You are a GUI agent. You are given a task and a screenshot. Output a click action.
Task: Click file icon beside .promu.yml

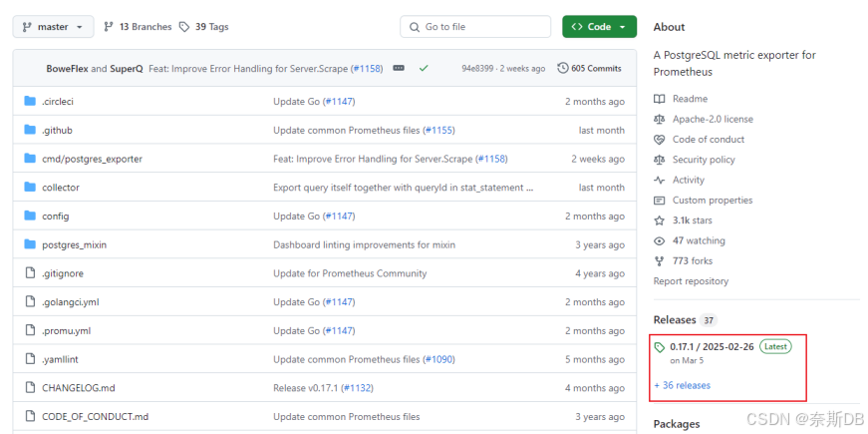click(30, 331)
